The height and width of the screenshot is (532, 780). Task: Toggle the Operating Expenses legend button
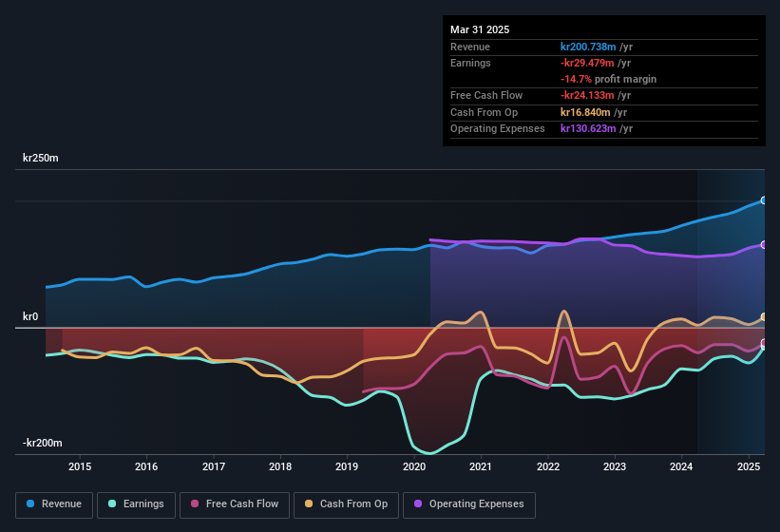coord(469,504)
